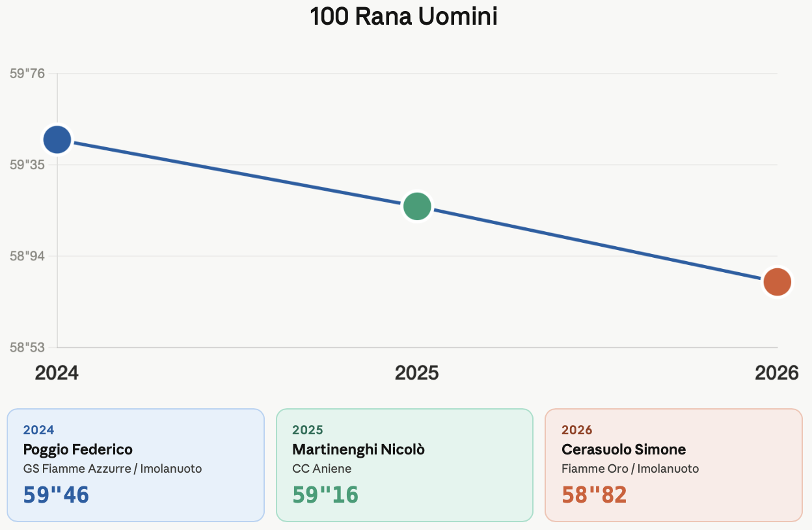
Task: Click the "GS Fiamme Azzurre / Imolanuoto" club text
Action: (113, 469)
